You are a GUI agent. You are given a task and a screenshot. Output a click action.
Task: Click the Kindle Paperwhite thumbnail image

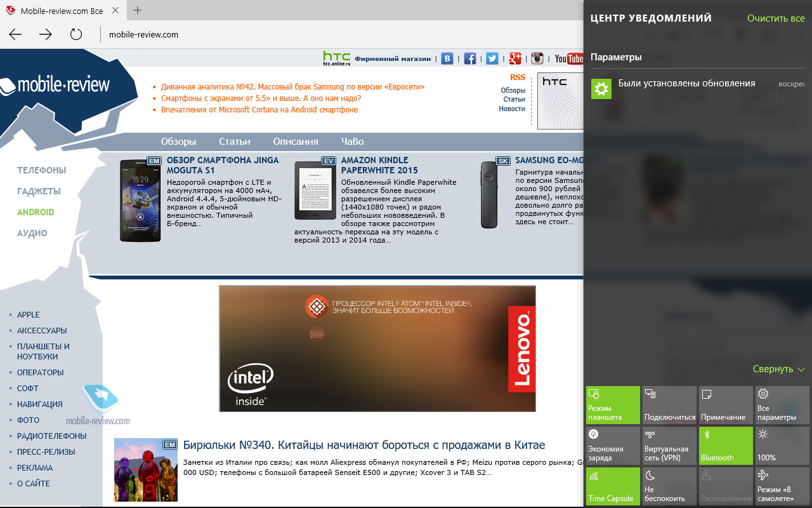315,191
